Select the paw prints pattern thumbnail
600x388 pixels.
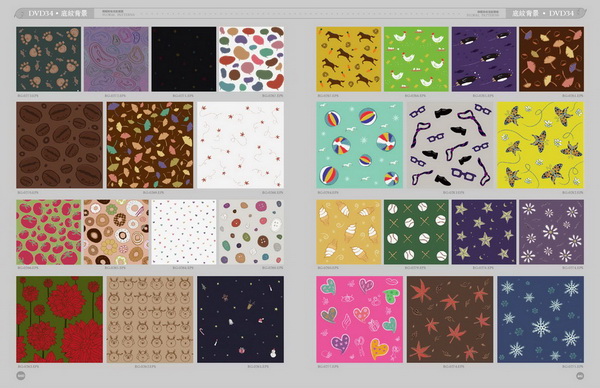(x=49, y=59)
